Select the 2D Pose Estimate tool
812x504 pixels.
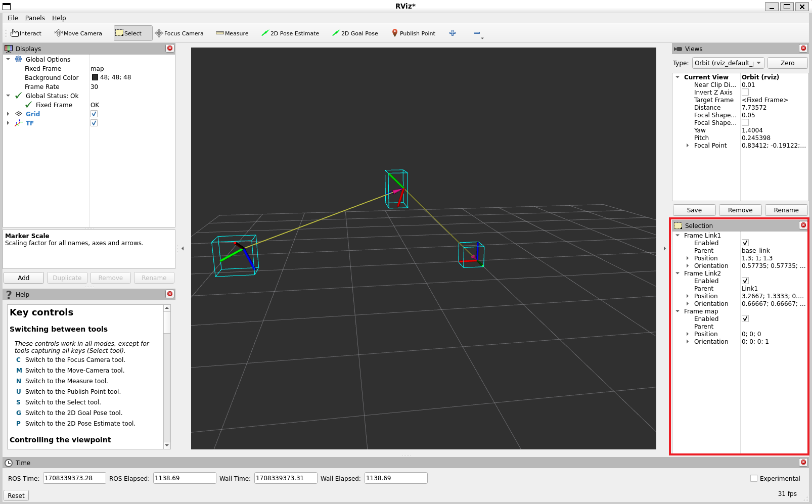(x=290, y=33)
